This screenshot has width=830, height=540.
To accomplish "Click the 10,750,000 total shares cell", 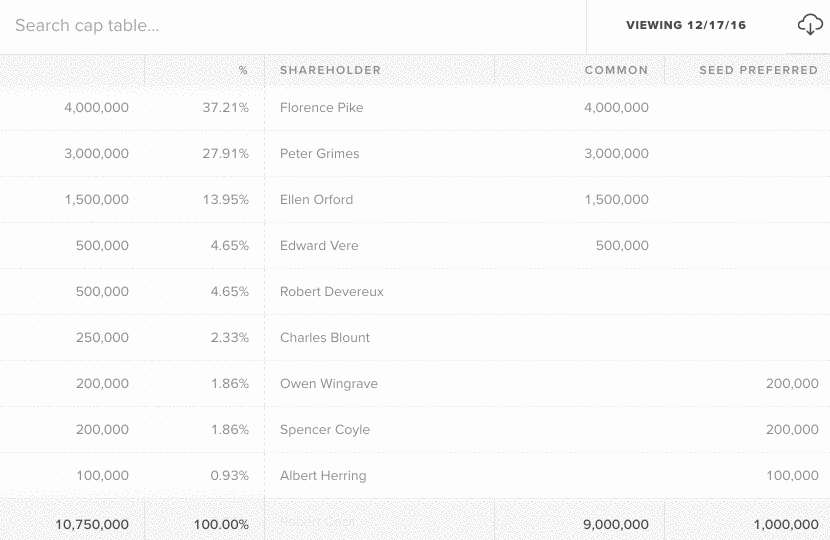I will 92,524.
